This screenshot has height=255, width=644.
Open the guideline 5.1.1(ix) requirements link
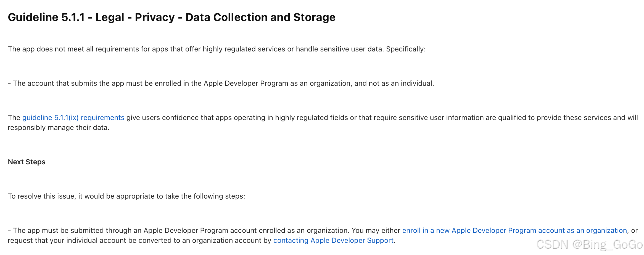73,117
